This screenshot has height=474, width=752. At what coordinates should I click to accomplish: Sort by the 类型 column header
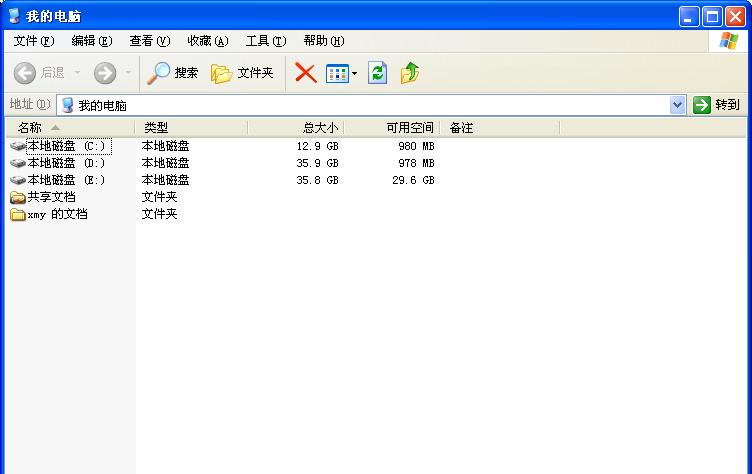pos(191,128)
